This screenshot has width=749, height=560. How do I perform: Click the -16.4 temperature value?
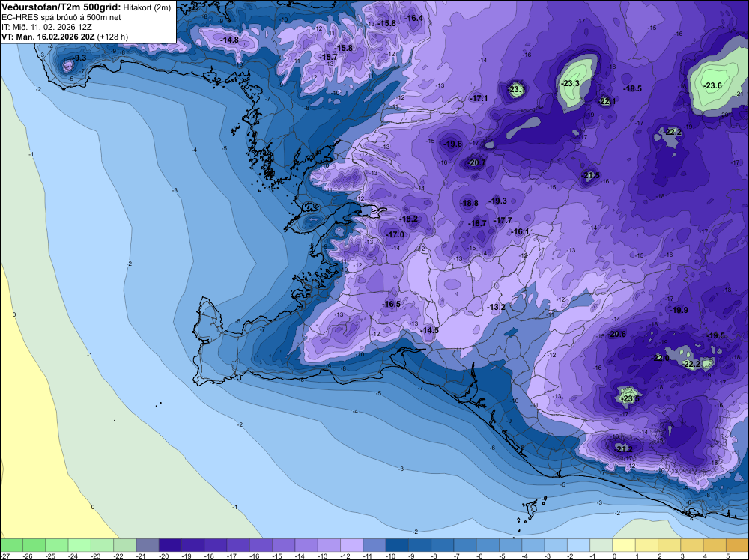point(413,18)
